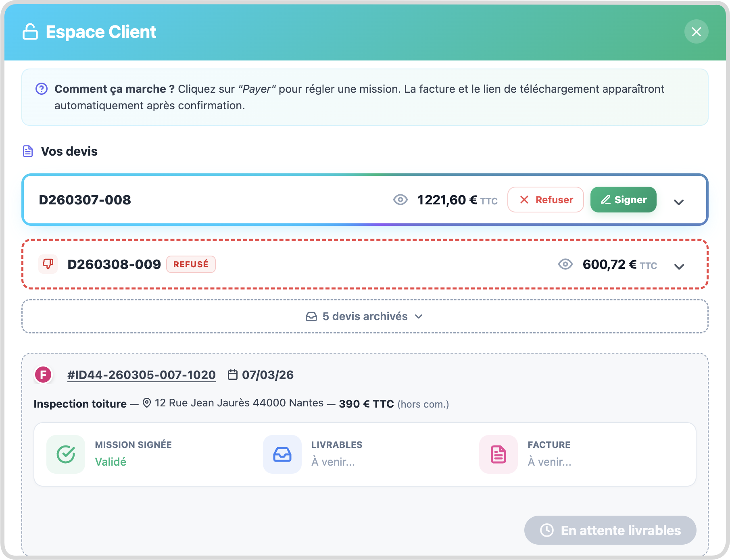This screenshot has height=560, width=730.
Task: Preview quote D260307-008 with eye icon
Action: pos(400,200)
